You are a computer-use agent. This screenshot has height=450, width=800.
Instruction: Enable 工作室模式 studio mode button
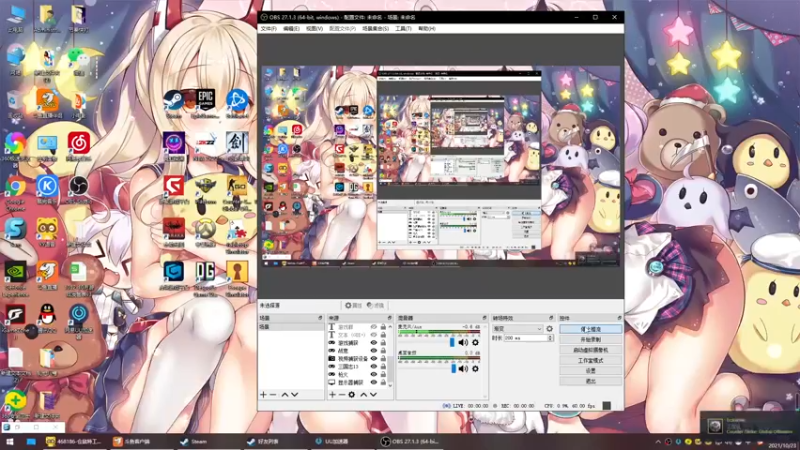591,360
